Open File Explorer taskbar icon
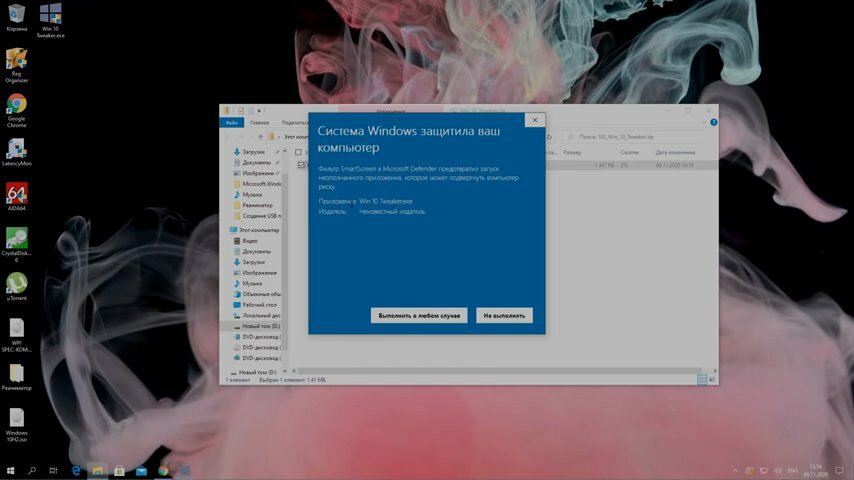The image size is (854, 480). coord(97,470)
